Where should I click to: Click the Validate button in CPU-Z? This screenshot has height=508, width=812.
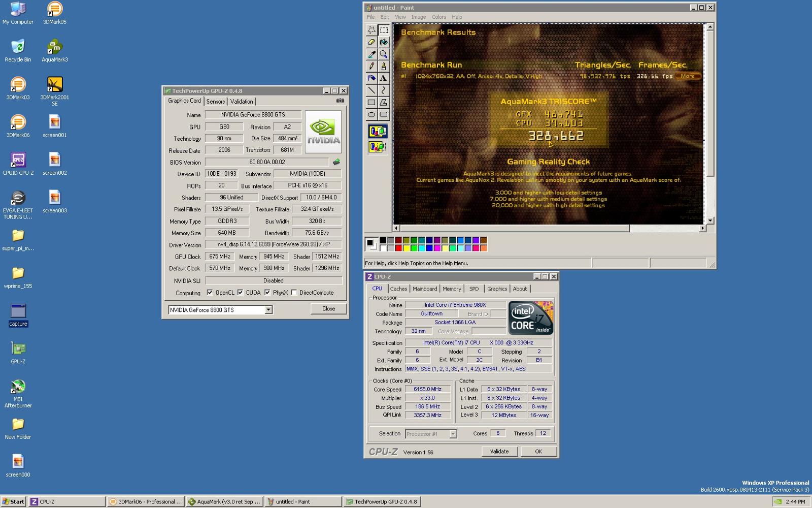(x=499, y=451)
